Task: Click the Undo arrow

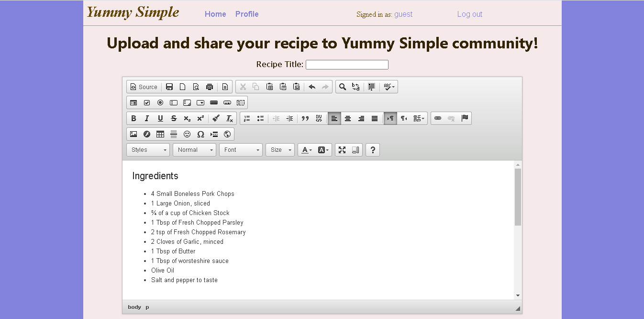Action: coord(312,87)
